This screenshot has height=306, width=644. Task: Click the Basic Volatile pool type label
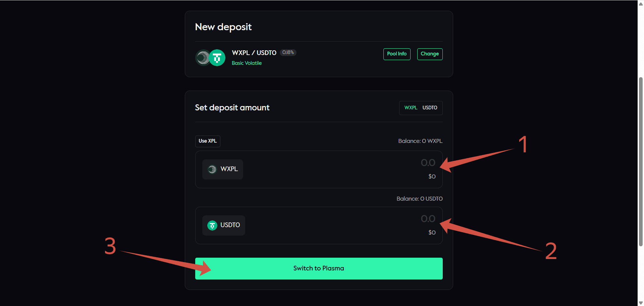(x=247, y=63)
